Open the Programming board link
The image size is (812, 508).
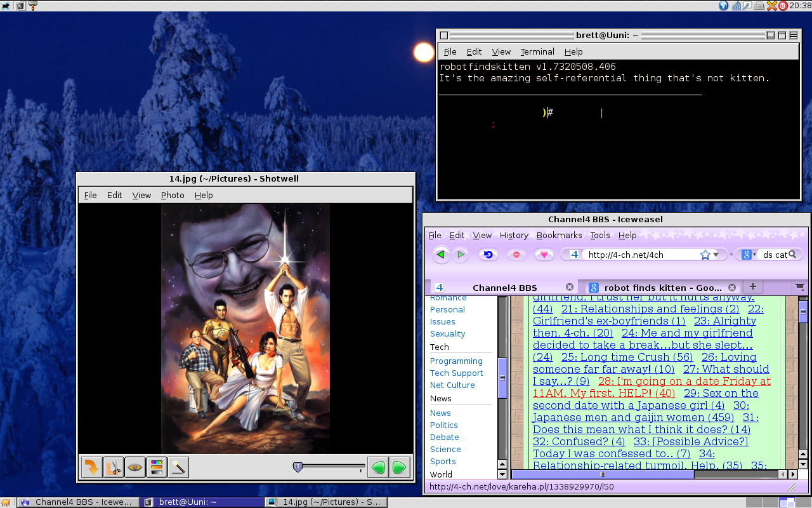pos(456,361)
